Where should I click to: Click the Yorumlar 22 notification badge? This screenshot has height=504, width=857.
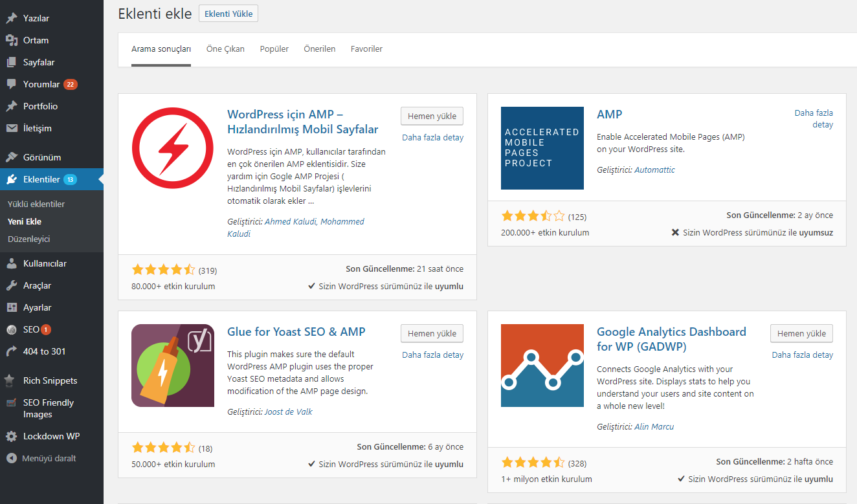(71, 84)
